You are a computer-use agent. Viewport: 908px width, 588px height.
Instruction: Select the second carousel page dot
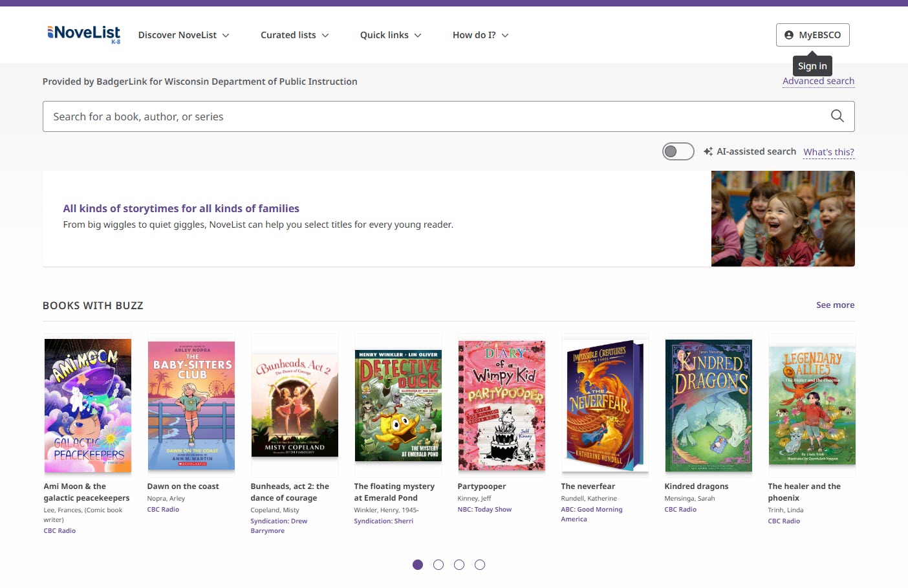point(438,565)
